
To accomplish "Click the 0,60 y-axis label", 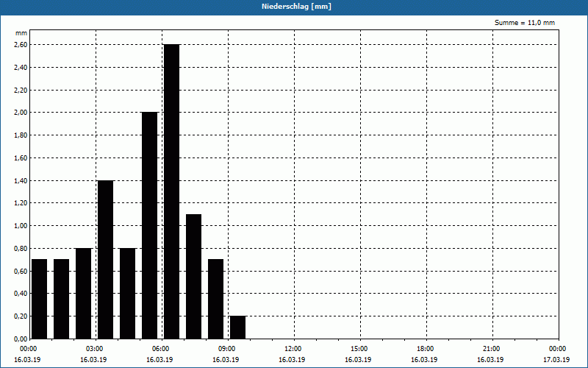I will (21, 271).
